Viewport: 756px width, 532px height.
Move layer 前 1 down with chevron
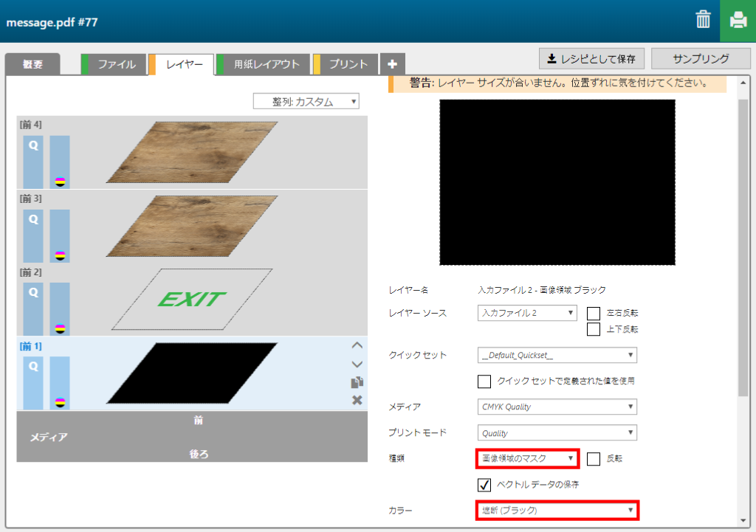pos(357,365)
